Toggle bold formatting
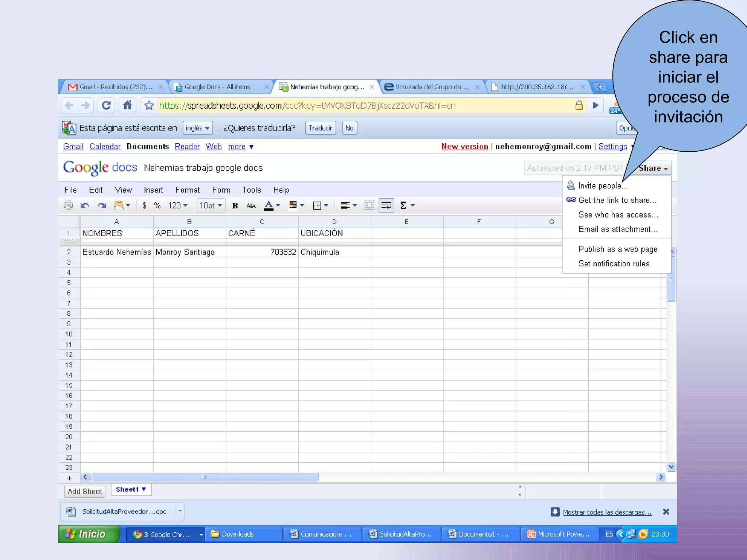Image resolution: width=747 pixels, height=560 pixels. click(235, 205)
